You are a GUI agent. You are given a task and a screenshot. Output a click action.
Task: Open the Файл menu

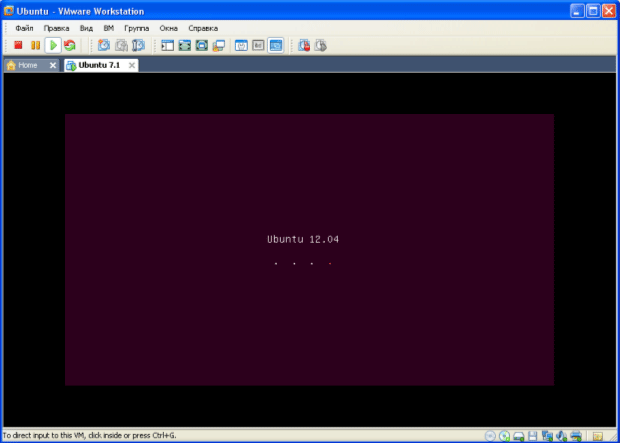[24, 28]
